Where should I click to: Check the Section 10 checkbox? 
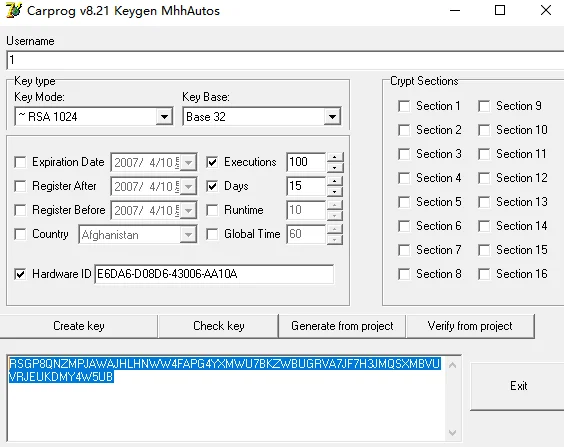click(484, 130)
